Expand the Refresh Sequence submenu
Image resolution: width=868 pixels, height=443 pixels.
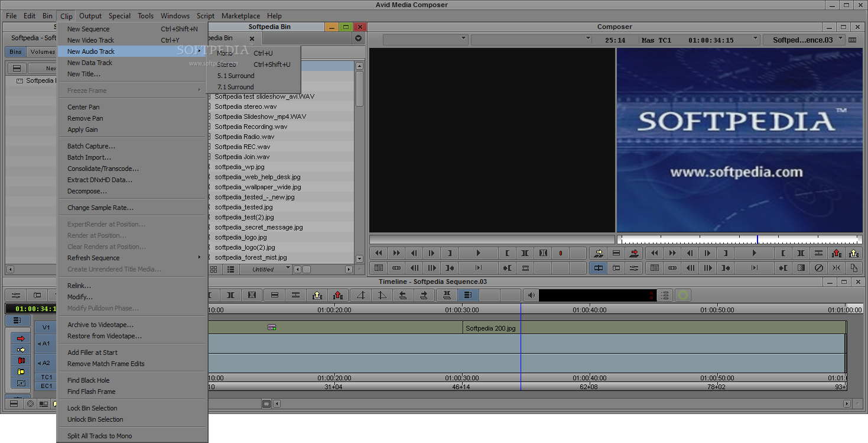(x=134, y=258)
